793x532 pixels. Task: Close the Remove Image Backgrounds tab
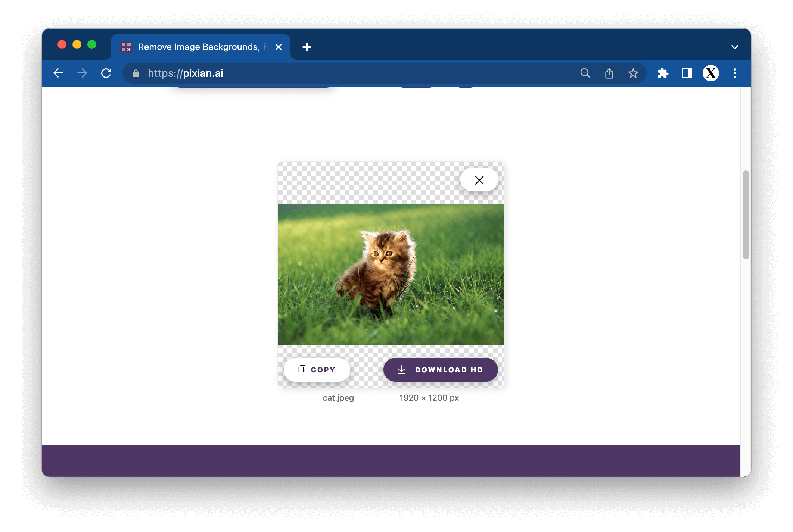(279, 47)
